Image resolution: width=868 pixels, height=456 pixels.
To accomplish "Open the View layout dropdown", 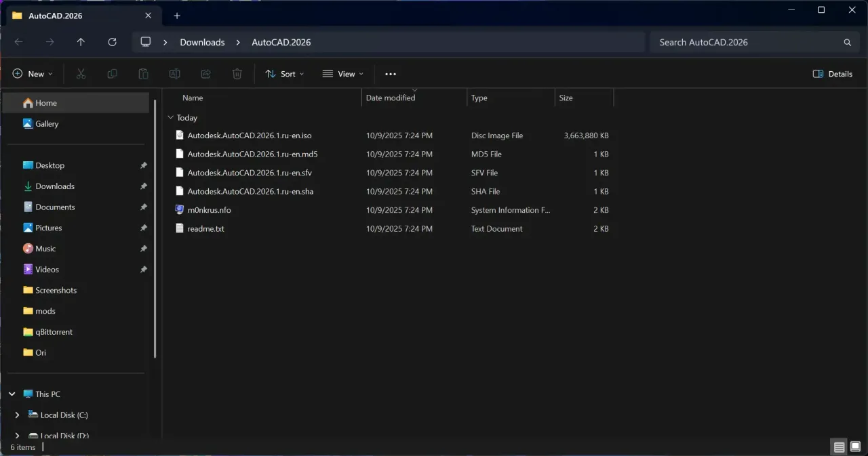I will click(342, 74).
